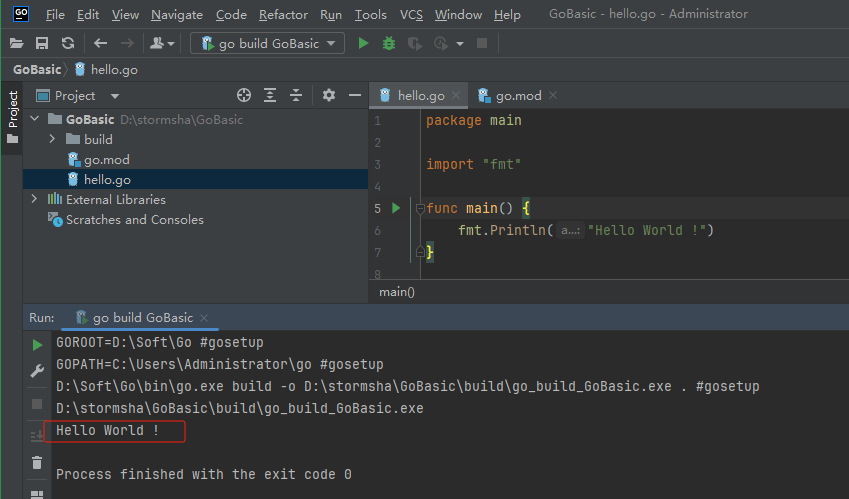Expand the External Libraries node
This screenshot has height=499, width=849.
[x=34, y=199]
